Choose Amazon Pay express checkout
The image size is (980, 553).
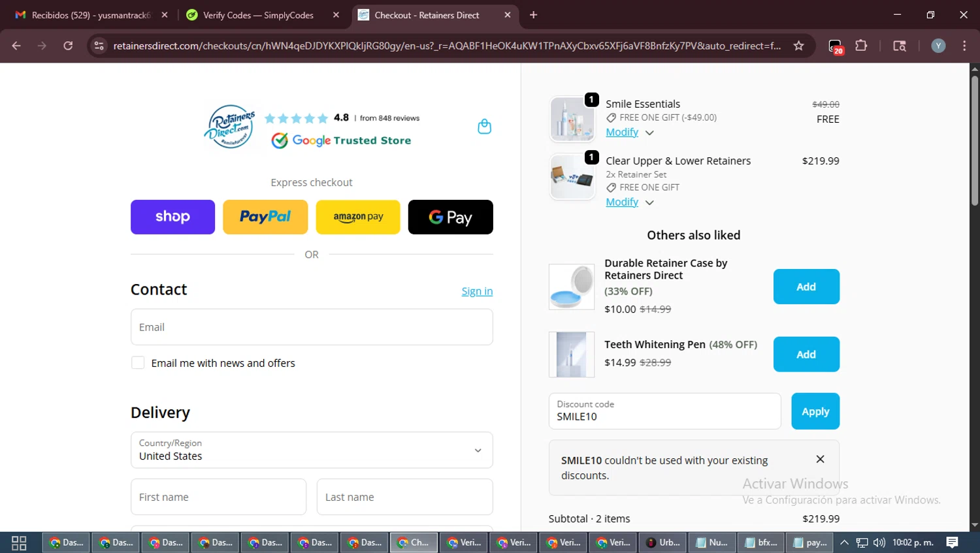point(358,217)
